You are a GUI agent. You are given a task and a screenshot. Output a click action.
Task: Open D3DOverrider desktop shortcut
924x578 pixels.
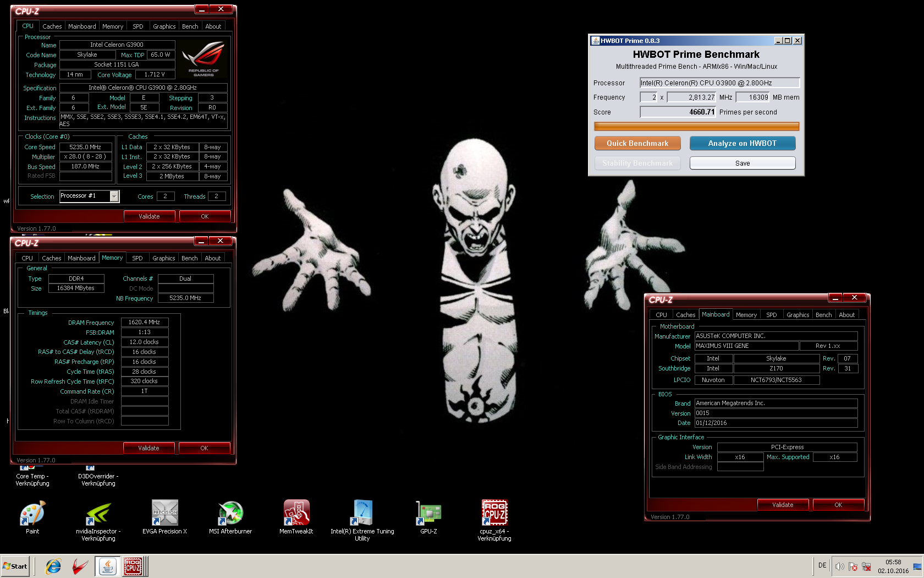click(x=98, y=477)
